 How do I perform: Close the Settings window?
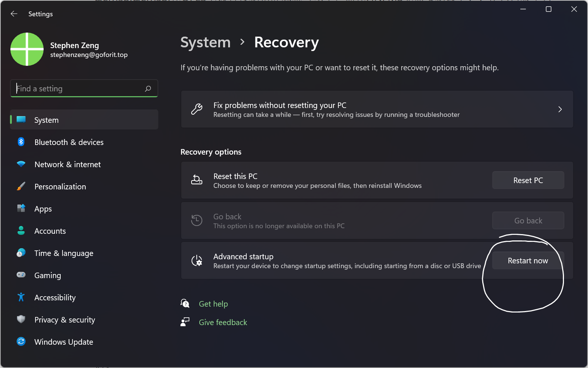574,9
